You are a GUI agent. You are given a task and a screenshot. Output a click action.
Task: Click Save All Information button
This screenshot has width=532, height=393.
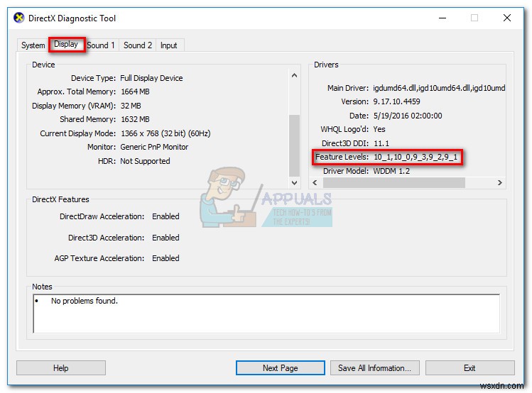point(374,368)
